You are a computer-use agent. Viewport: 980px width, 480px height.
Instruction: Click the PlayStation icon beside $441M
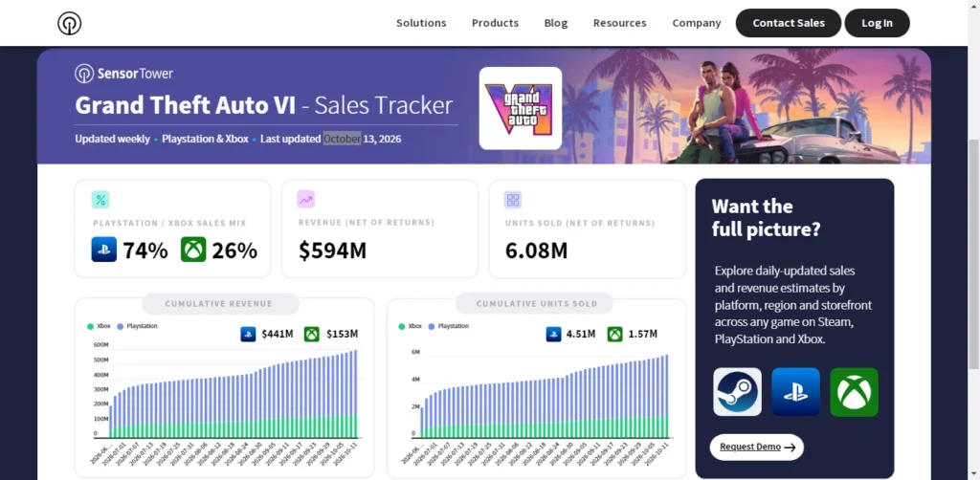tap(248, 334)
